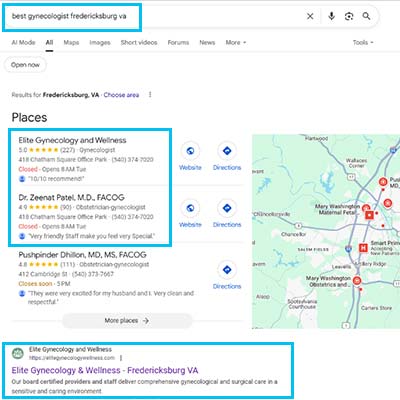
Task: Select Mary Washington Maternal Fetal map marker
Action: pos(366,209)
